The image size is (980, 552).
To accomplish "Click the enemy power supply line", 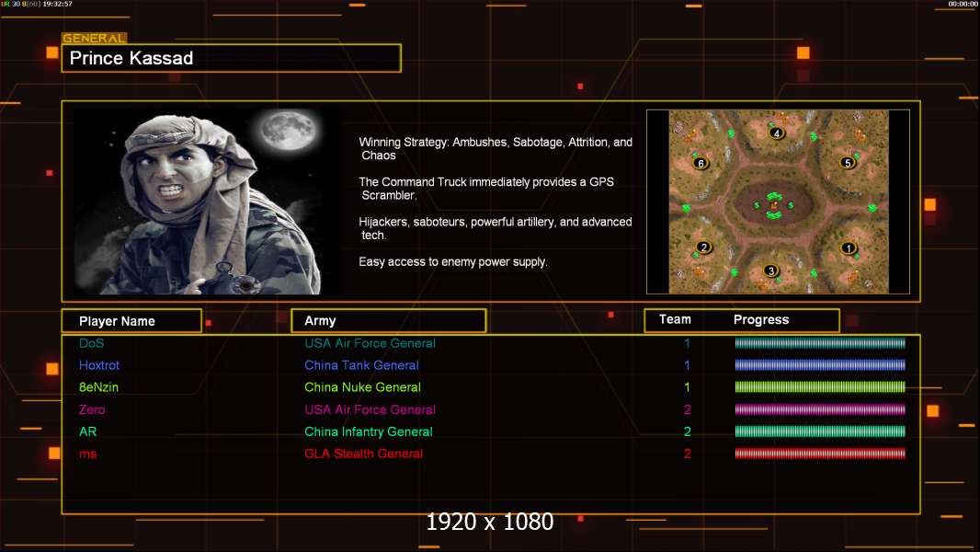I will point(453,262).
